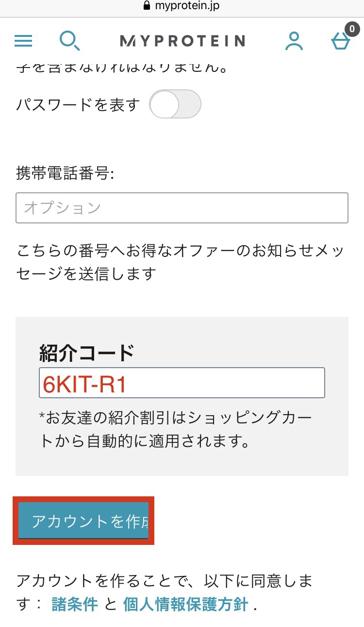Tap the パスワードを表す label
Image resolution: width=364 pixels, height=627 pixels.
click(x=78, y=104)
